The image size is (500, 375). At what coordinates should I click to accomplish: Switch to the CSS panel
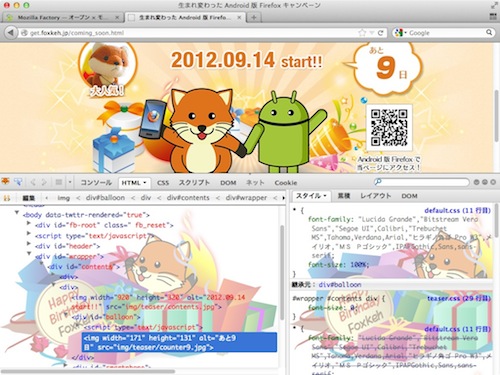point(163,183)
